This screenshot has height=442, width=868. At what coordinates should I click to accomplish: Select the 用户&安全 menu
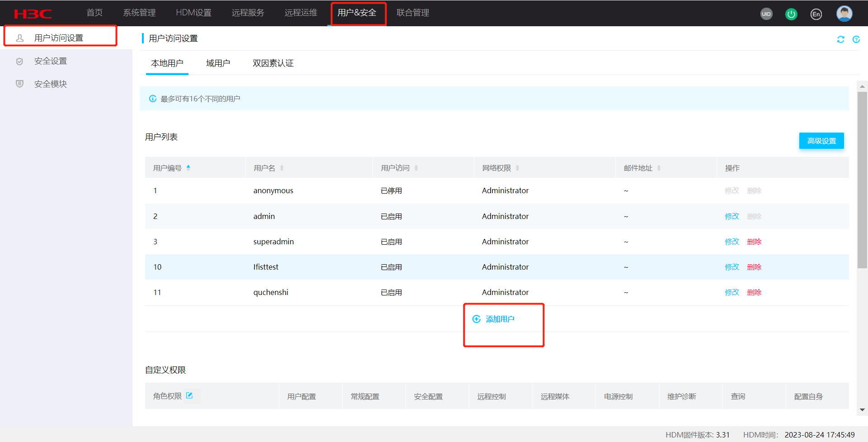(x=357, y=13)
